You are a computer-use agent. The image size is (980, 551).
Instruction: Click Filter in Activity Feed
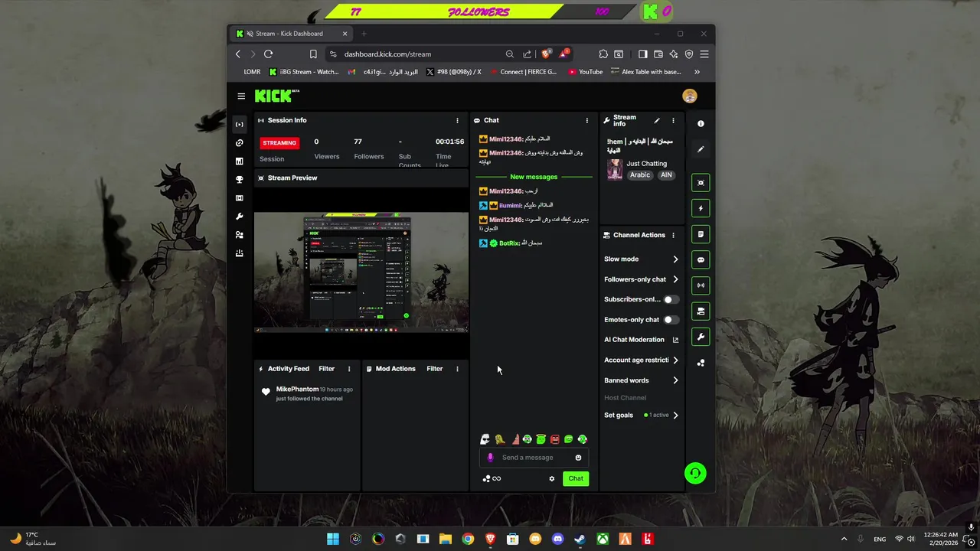click(326, 369)
